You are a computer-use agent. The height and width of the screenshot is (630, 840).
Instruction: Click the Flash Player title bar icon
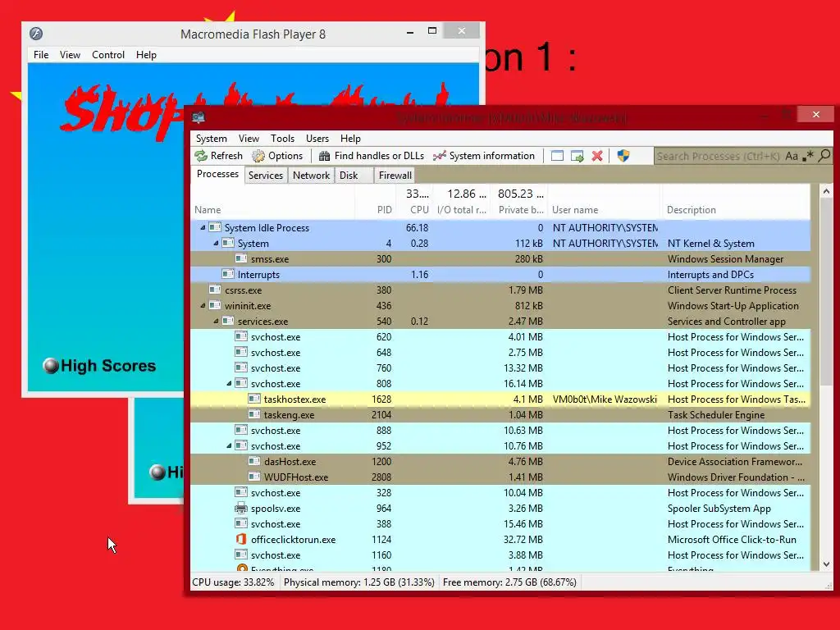coord(36,33)
